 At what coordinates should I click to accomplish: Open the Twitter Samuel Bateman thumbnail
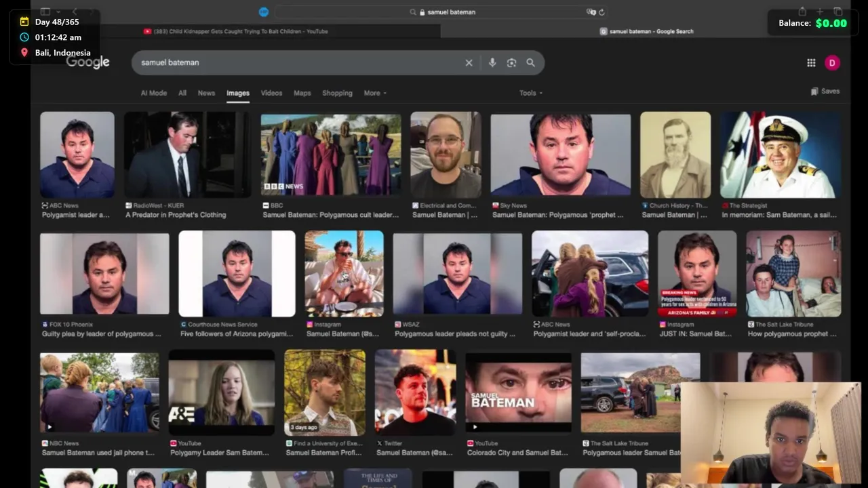click(x=416, y=392)
